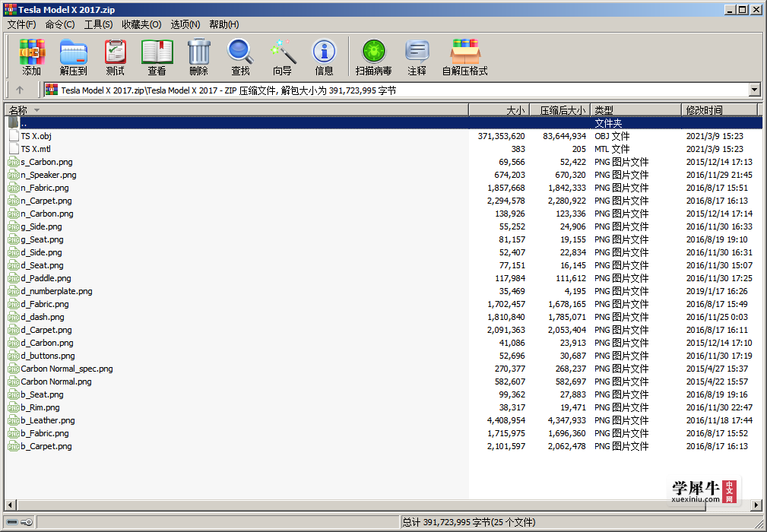Click the archive path address field
The width and height of the screenshot is (767, 532).
pos(396,90)
